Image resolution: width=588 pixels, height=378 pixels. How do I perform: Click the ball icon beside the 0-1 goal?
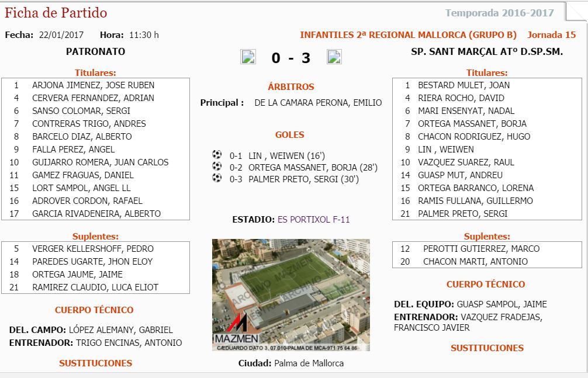217,155
